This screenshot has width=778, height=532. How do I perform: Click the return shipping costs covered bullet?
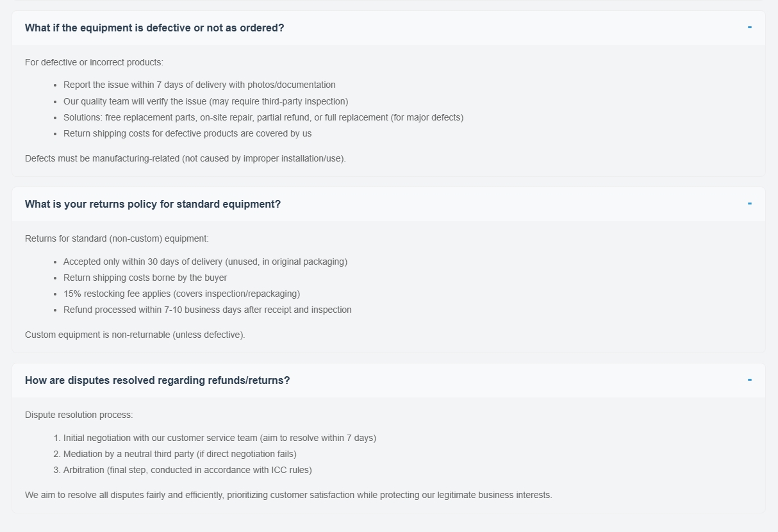[x=187, y=133]
